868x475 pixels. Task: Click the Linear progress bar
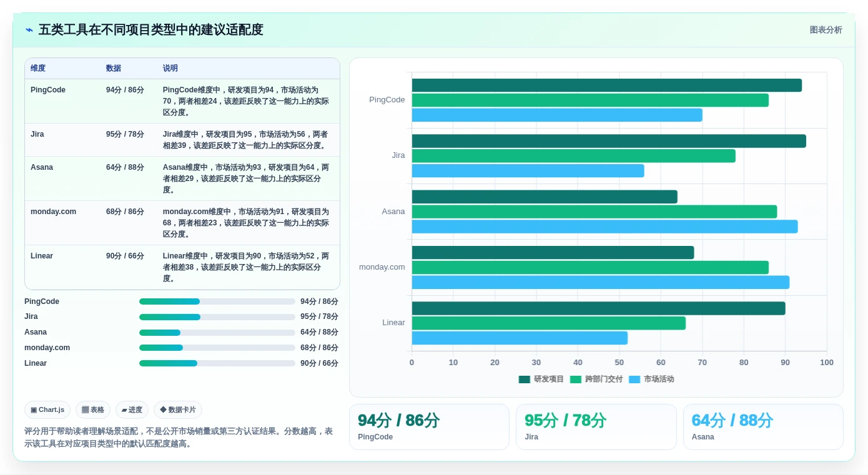[217, 363]
